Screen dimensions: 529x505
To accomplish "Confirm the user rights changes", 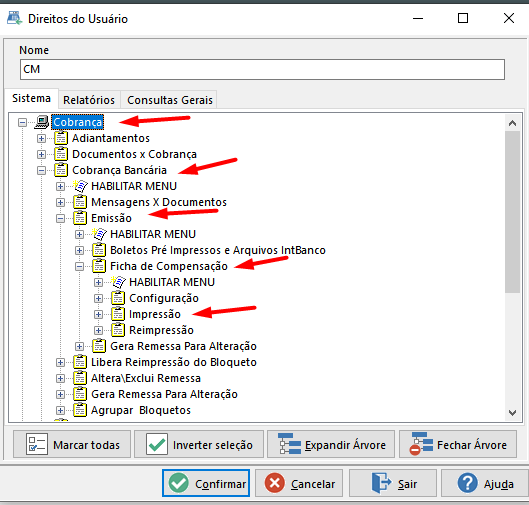I will (x=206, y=483).
